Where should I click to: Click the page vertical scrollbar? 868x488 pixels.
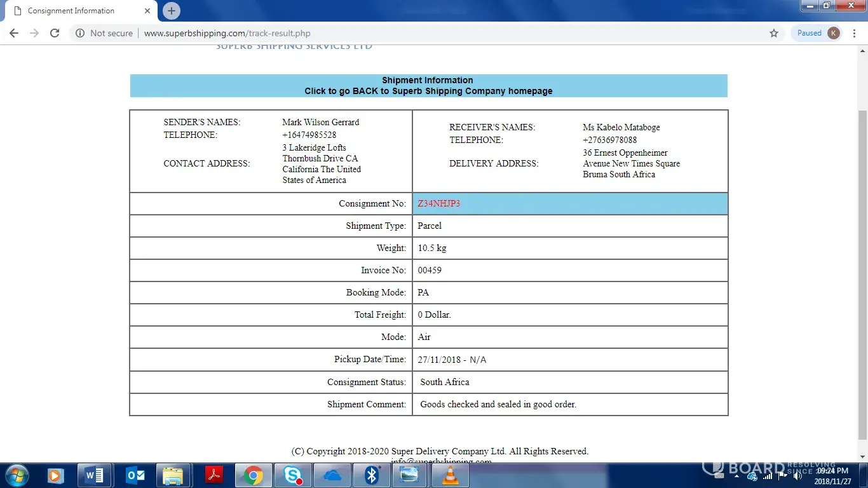862,254
